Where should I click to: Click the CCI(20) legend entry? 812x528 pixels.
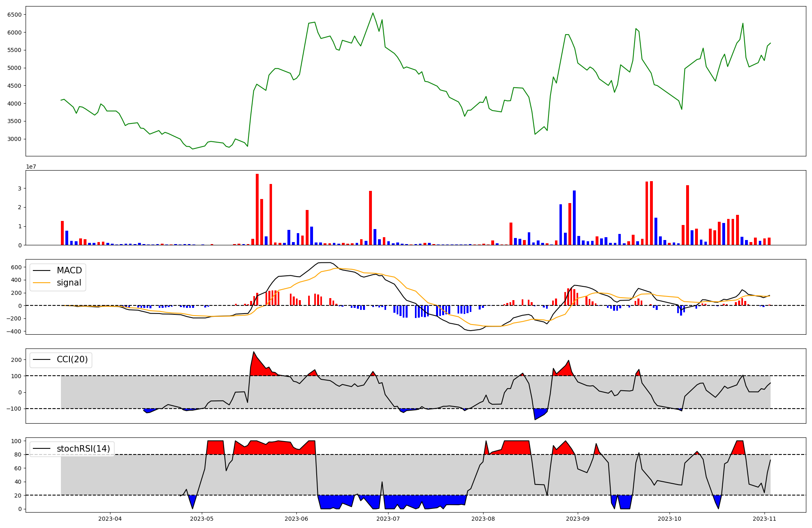(x=72, y=359)
